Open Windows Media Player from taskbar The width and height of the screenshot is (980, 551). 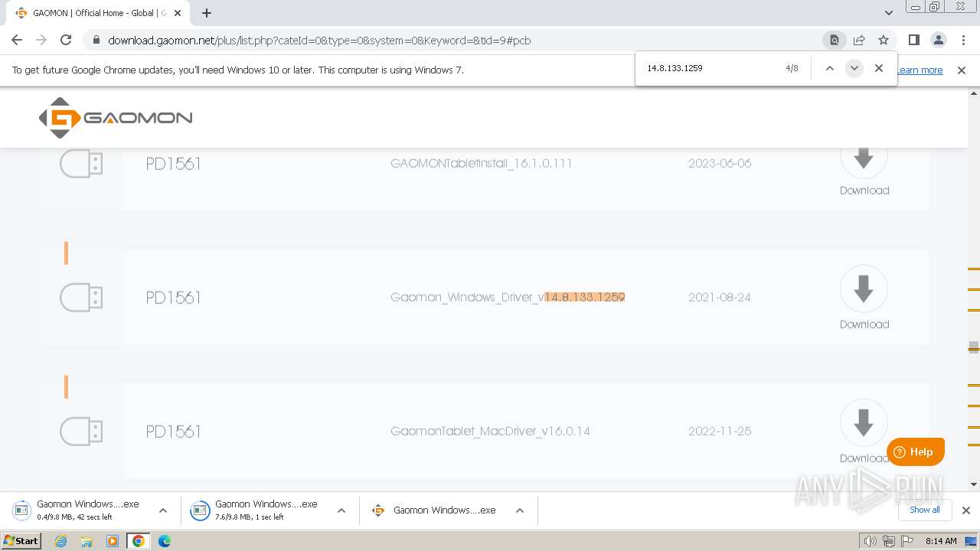113,541
